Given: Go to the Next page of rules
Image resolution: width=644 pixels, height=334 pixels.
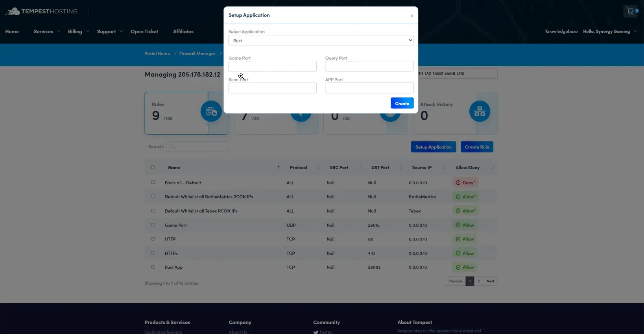Looking at the screenshot, I should click(x=490, y=281).
